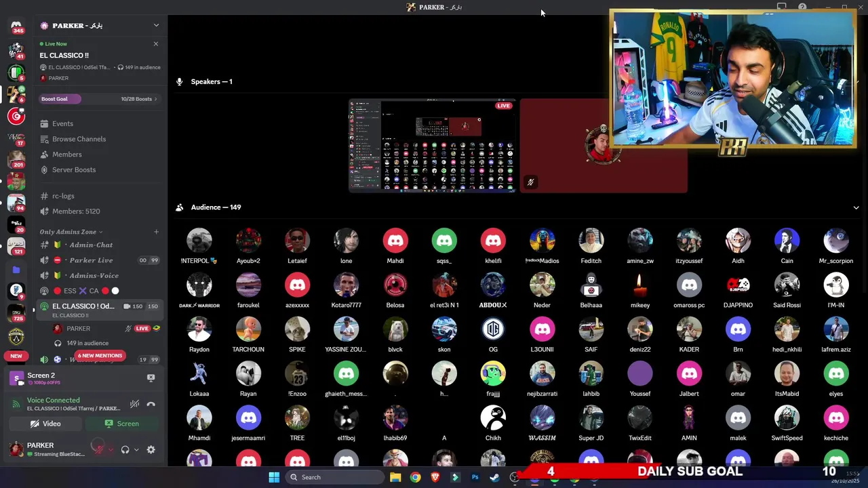The width and height of the screenshot is (868, 488).
Task: Open User Settings gear
Action: pos(151,449)
